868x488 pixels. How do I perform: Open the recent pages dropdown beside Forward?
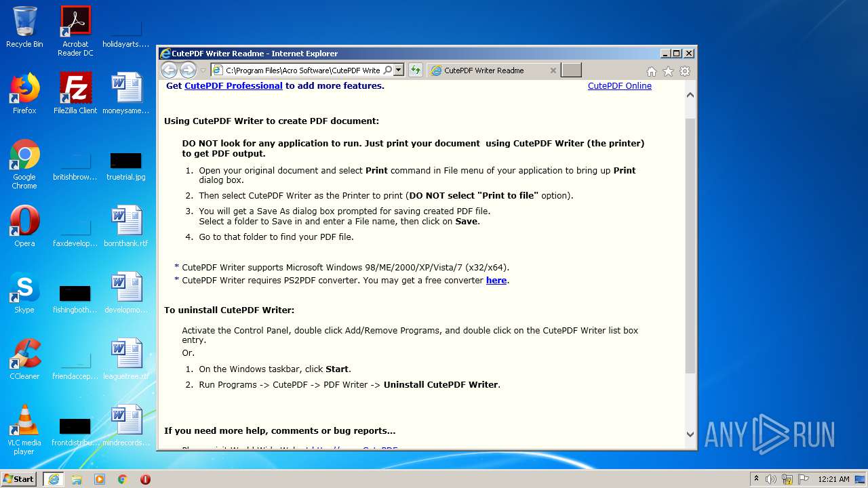[203, 70]
